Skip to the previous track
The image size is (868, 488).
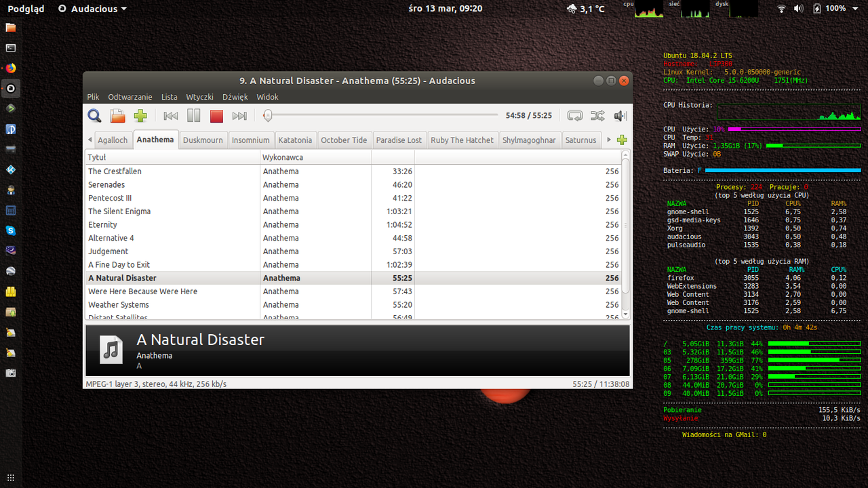click(171, 116)
